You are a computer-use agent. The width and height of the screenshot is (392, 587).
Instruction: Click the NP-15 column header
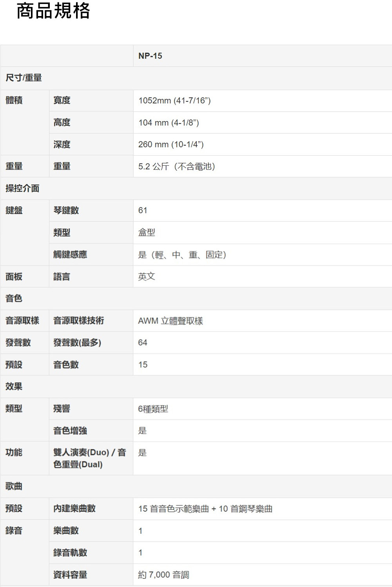[150, 56]
